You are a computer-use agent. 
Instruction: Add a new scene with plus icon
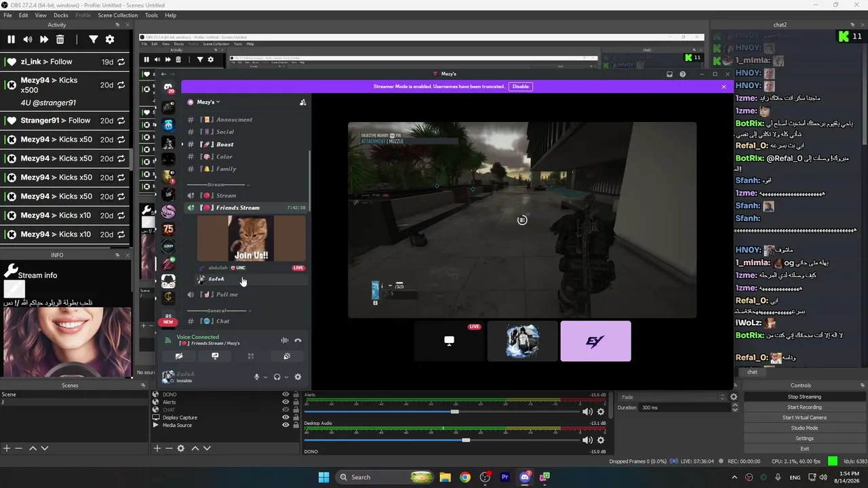7,448
